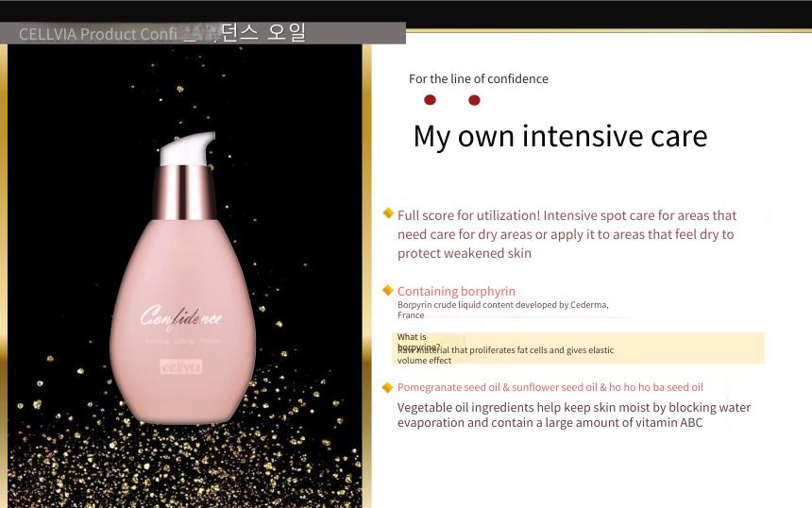Click the left red dot under 'For the line'
The image size is (812, 508).
430,100
